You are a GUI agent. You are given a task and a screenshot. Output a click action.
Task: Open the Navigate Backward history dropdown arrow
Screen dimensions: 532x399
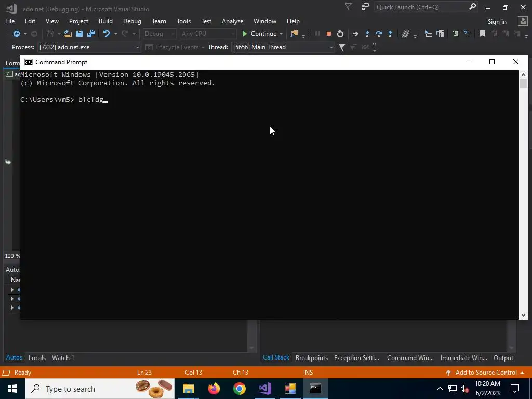(25, 34)
